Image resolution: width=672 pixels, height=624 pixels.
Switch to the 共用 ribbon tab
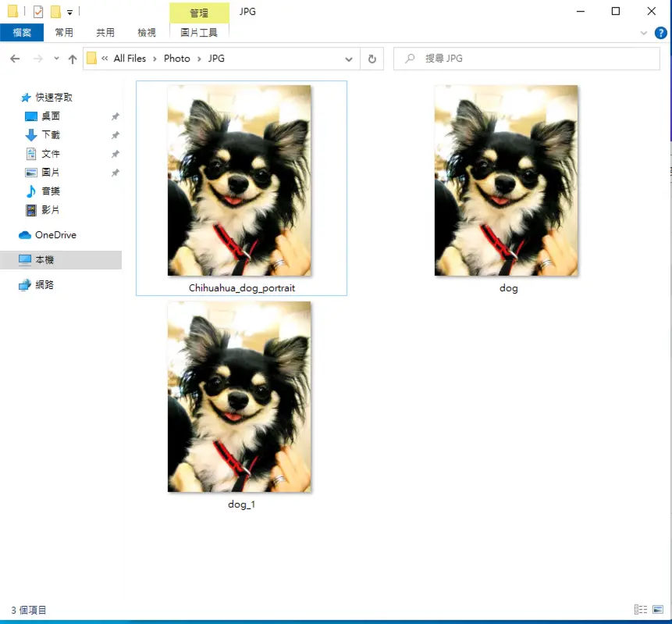[x=105, y=33]
